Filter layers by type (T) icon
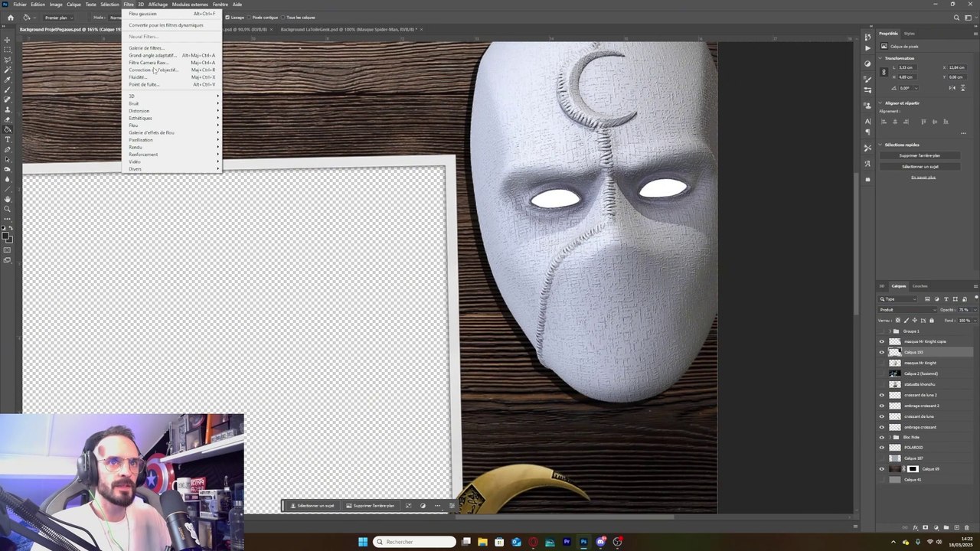This screenshot has width=980, height=551. [946, 299]
